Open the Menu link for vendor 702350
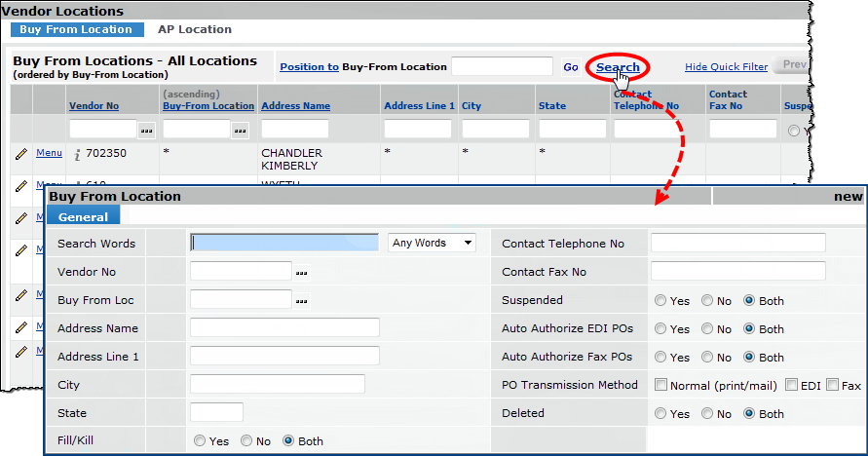 pyautogui.click(x=49, y=153)
